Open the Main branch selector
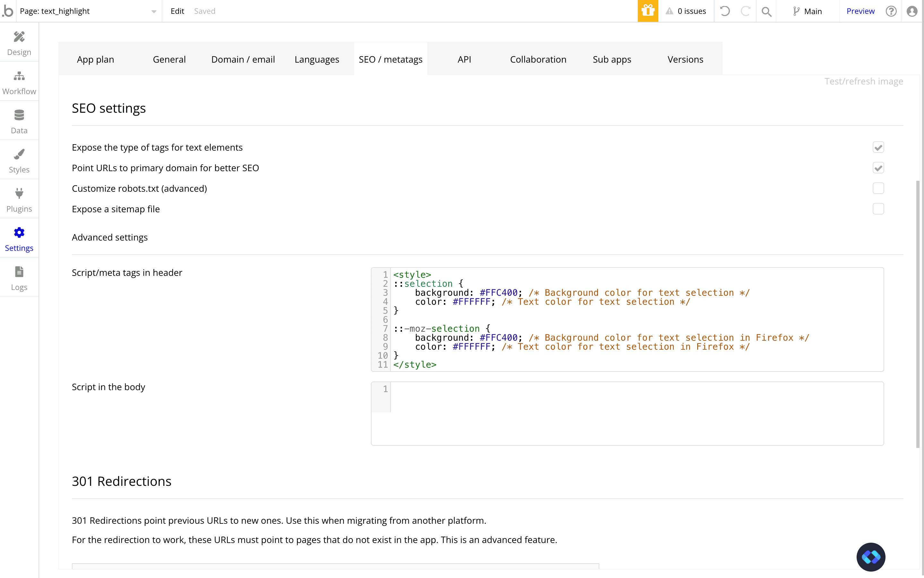Viewport: 924px width, 578px height. click(807, 11)
